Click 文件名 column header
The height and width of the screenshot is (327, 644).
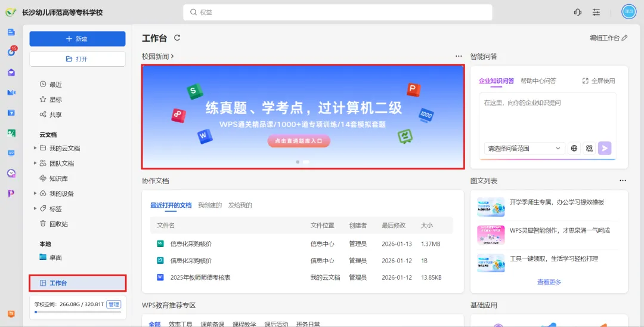click(x=166, y=226)
